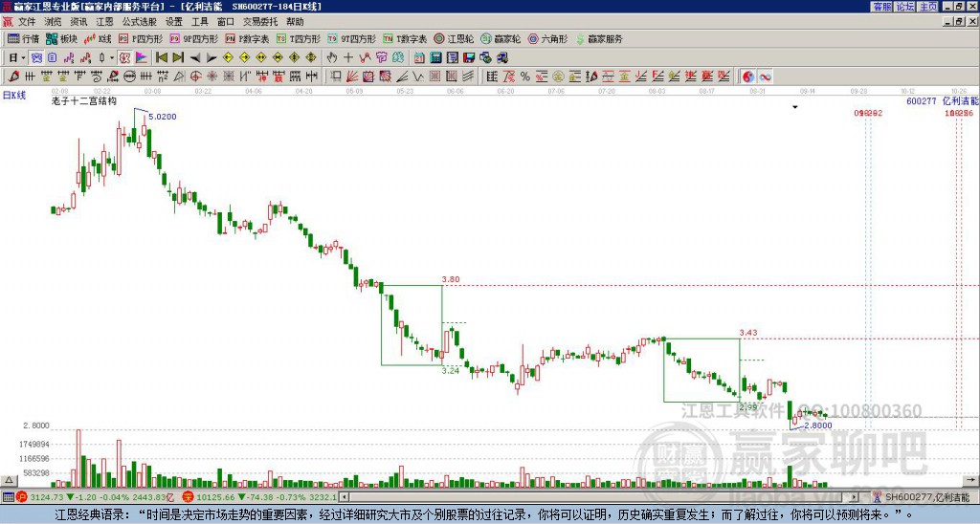Click the 3.80 resistance level label
The width and height of the screenshot is (980, 524).
(x=451, y=280)
